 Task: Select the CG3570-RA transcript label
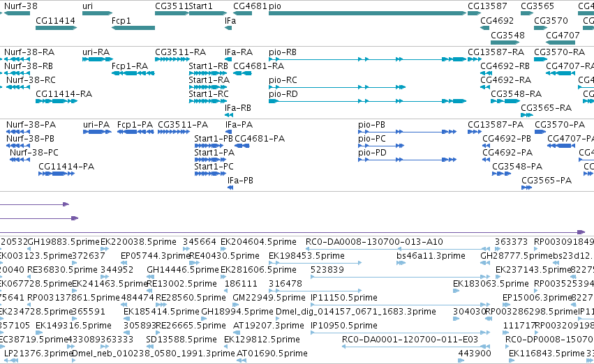(560, 52)
